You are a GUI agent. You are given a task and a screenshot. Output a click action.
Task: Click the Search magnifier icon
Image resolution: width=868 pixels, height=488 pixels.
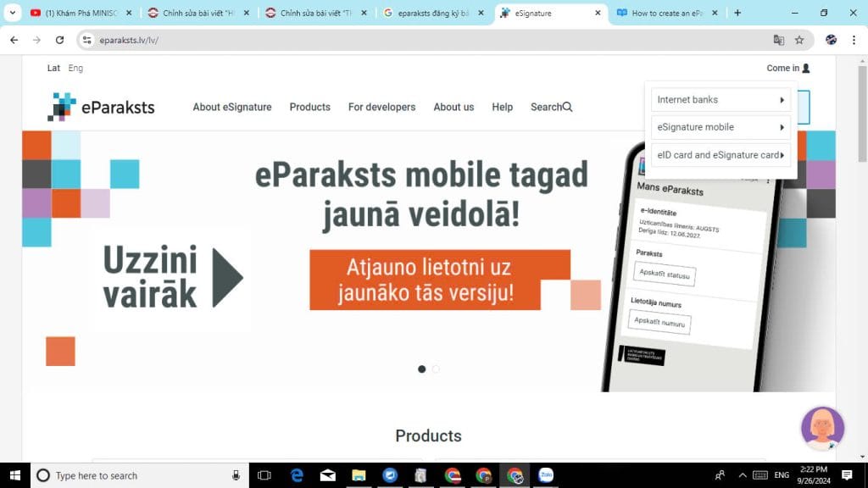tap(568, 107)
